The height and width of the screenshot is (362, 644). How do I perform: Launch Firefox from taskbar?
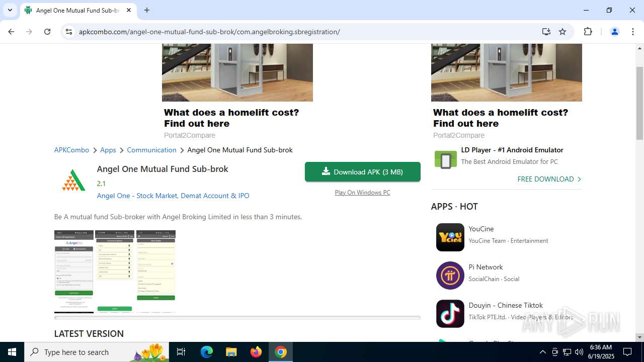256,352
